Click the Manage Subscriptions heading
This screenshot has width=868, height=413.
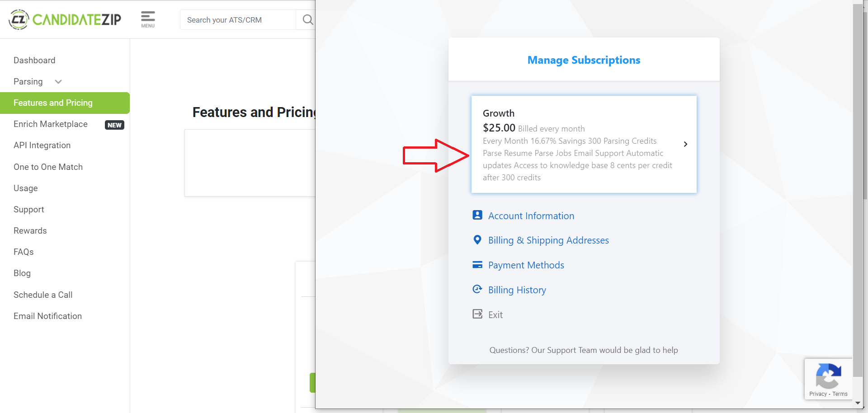pos(584,60)
